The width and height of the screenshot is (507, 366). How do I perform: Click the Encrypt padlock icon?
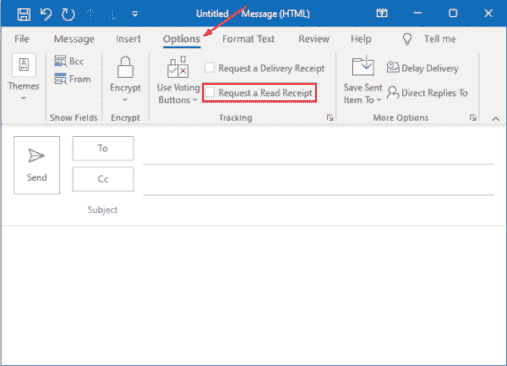click(x=125, y=67)
